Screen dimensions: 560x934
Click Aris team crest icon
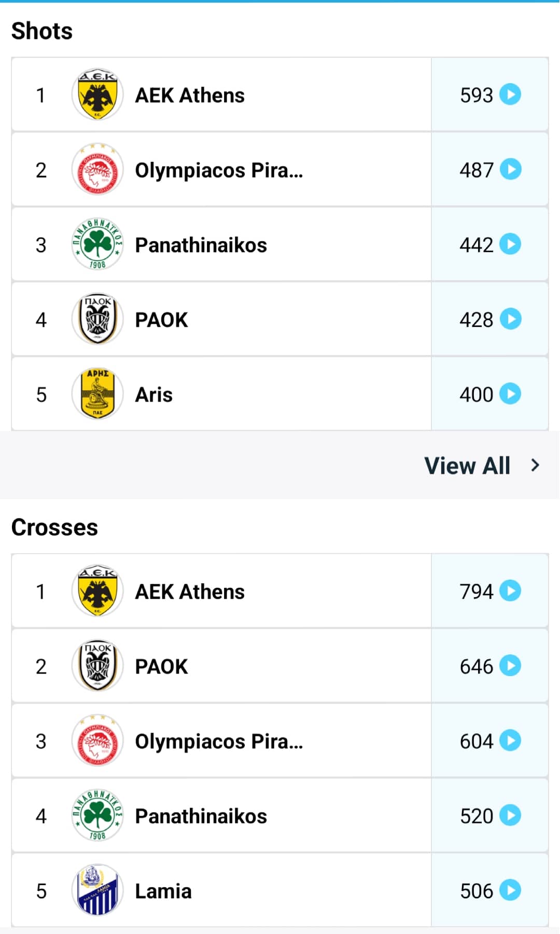97,394
